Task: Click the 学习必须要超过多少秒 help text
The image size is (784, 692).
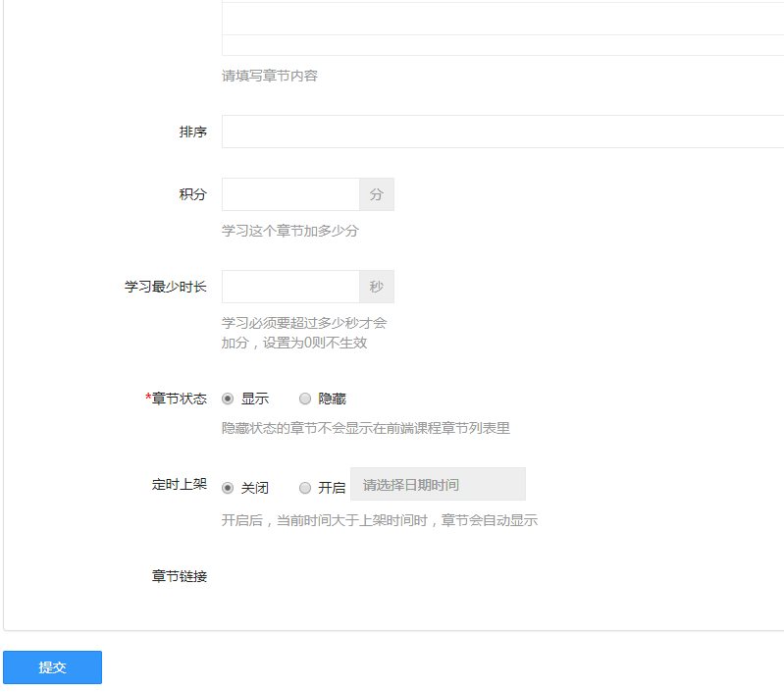Action: [304, 333]
